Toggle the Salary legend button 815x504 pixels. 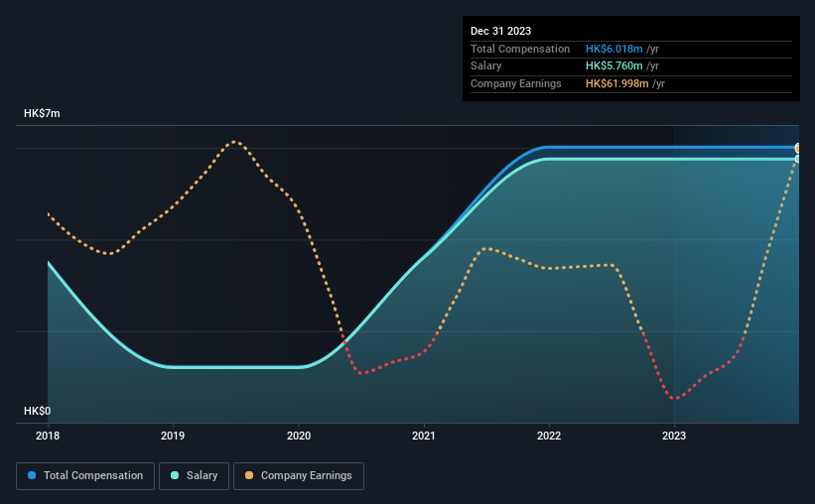(x=194, y=476)
